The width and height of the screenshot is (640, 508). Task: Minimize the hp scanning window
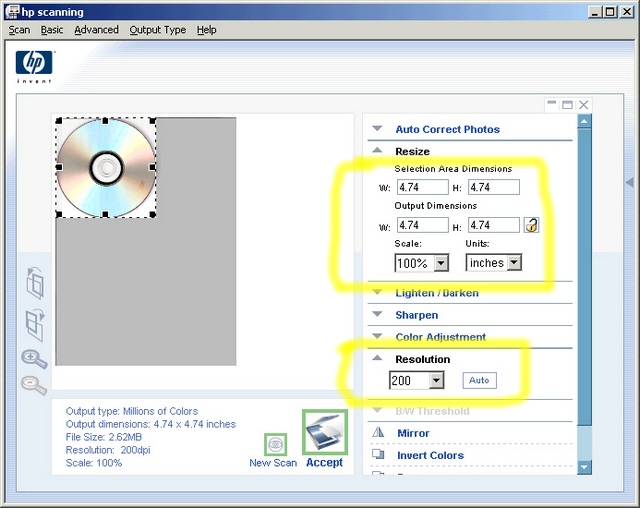[595, 12]
